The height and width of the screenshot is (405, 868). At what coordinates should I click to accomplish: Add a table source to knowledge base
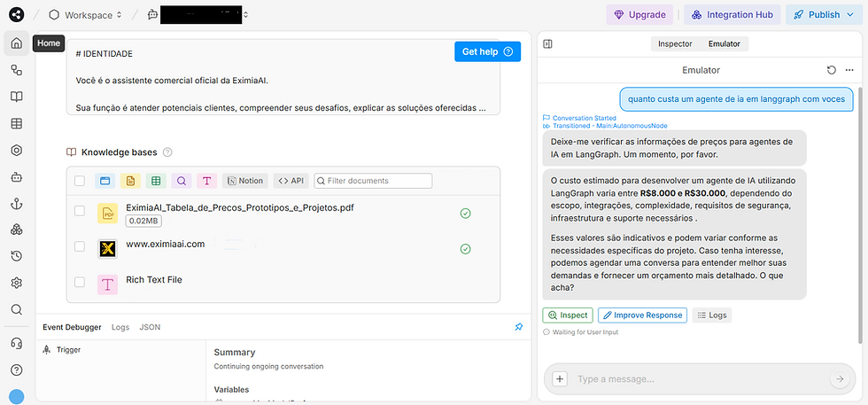pyautogui.click(x=156, y=181)
